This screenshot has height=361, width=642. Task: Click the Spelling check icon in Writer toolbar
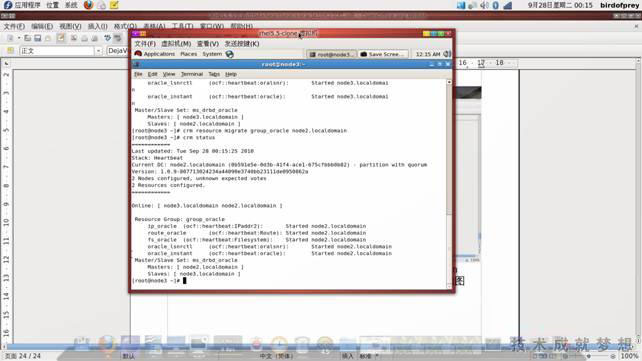(x=107, y=38)
